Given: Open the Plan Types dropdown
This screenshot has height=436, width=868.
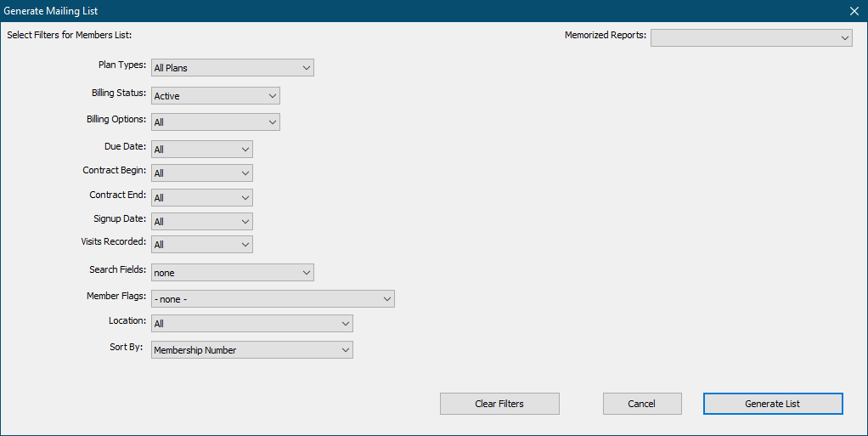Looking at the screenshot, I should click(x=232, y=68).
